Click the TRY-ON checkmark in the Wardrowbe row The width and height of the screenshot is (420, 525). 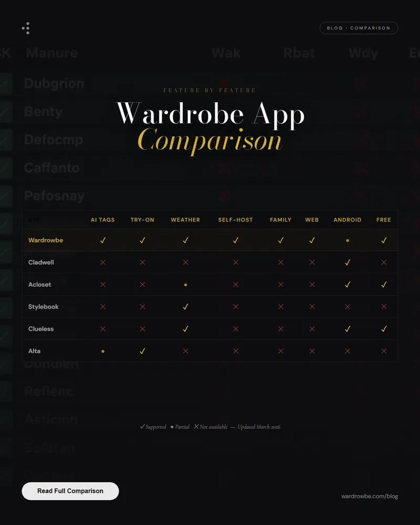(x=142, y=240)
